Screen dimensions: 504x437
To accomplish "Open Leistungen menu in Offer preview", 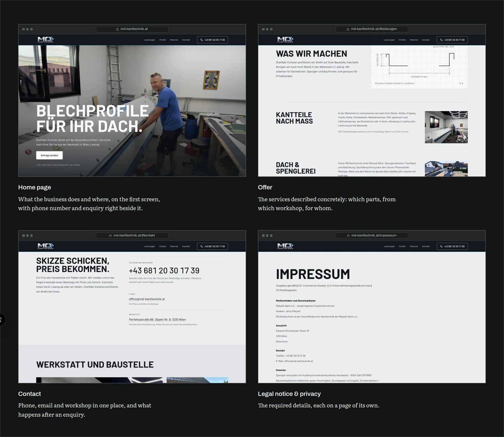I will [x=389, y=40].
